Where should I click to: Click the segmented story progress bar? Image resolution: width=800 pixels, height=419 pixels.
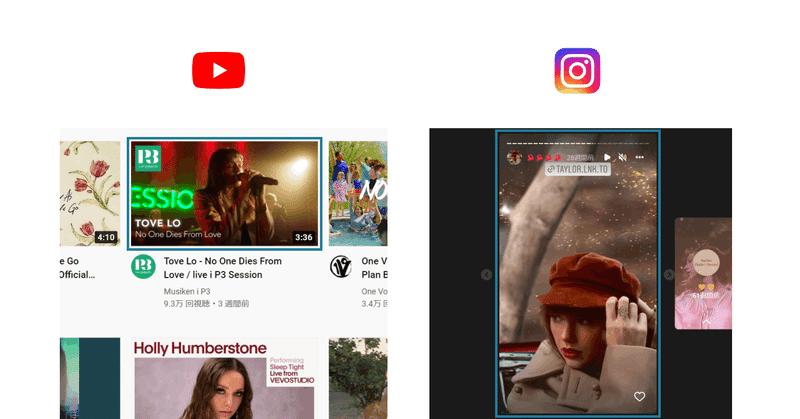pos(578,143)
